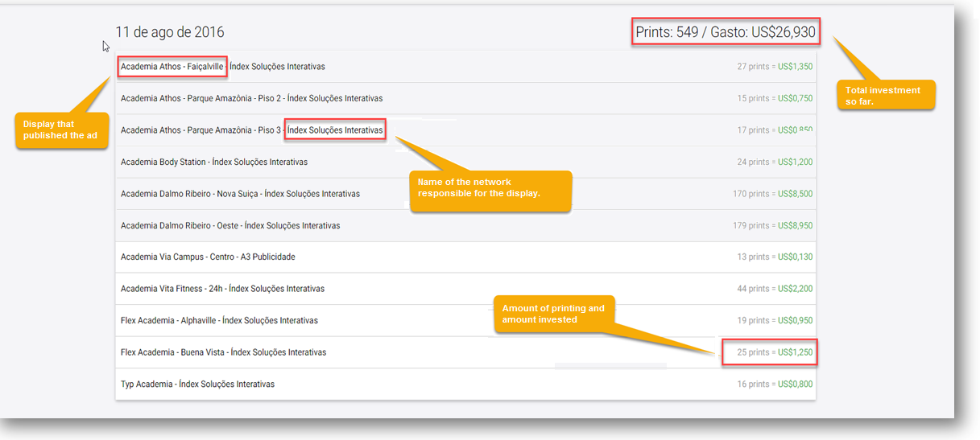Click Índex Soluções Interativas in the Piso 3 row
The image size is (980, 440).
[x=335, y=130]
